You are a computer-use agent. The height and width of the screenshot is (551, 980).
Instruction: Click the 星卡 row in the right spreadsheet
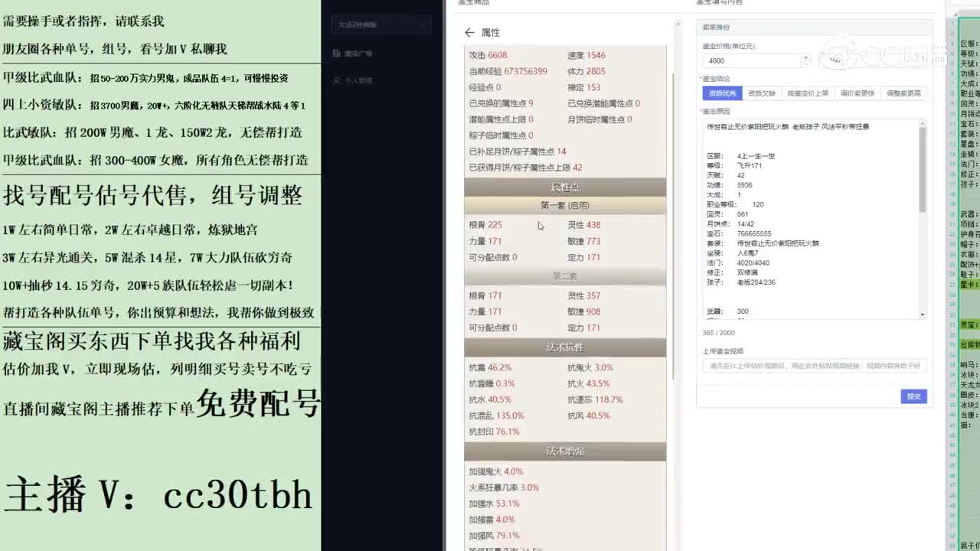tap(969, 284)
